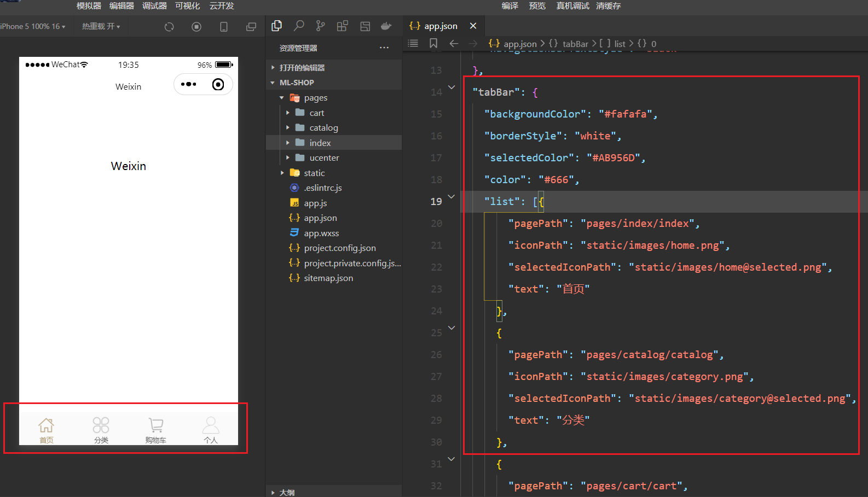
Task: Click the mini program close circle button
Action: (218, 84)
